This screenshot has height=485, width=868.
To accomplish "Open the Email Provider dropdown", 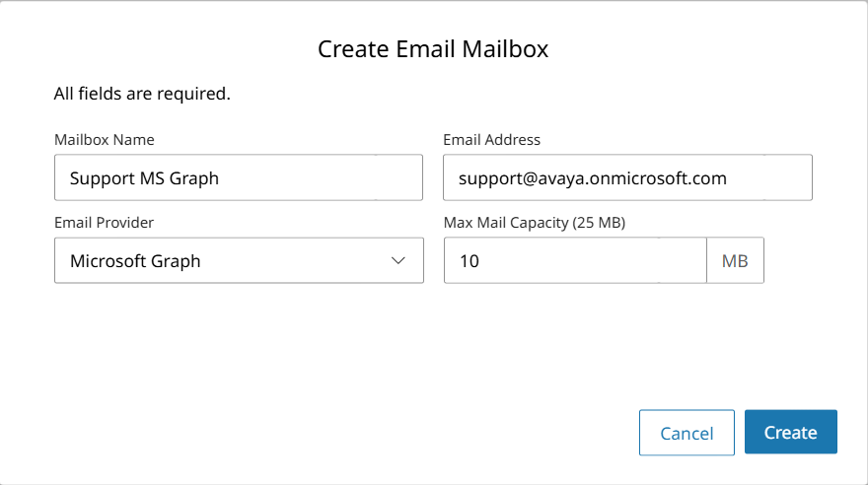I will click(239, 260).
